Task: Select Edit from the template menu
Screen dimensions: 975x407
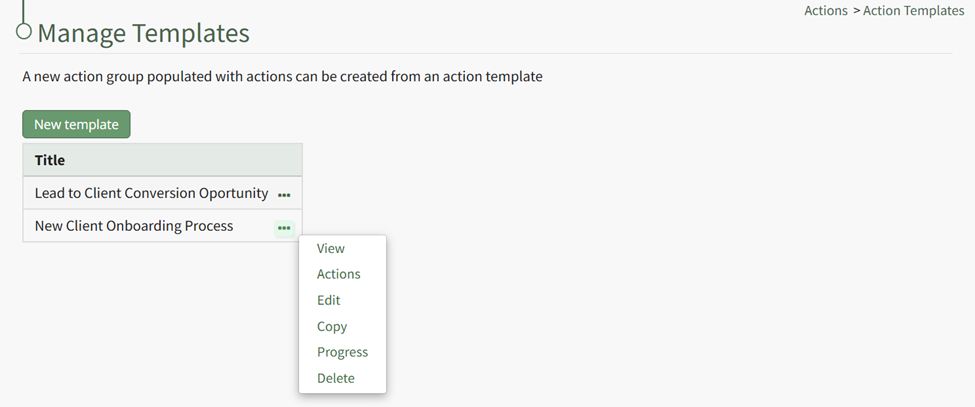Action: pos(328,300)
